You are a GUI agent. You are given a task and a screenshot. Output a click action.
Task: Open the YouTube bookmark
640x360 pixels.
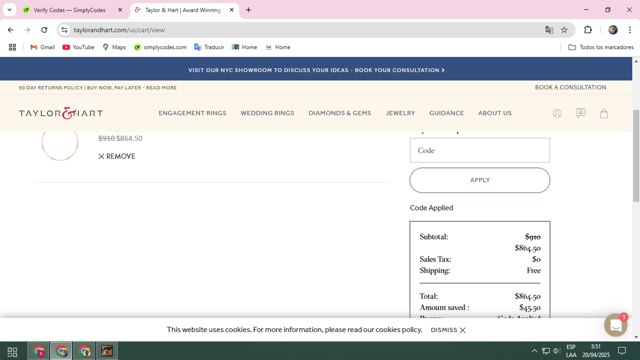point(78,47)
